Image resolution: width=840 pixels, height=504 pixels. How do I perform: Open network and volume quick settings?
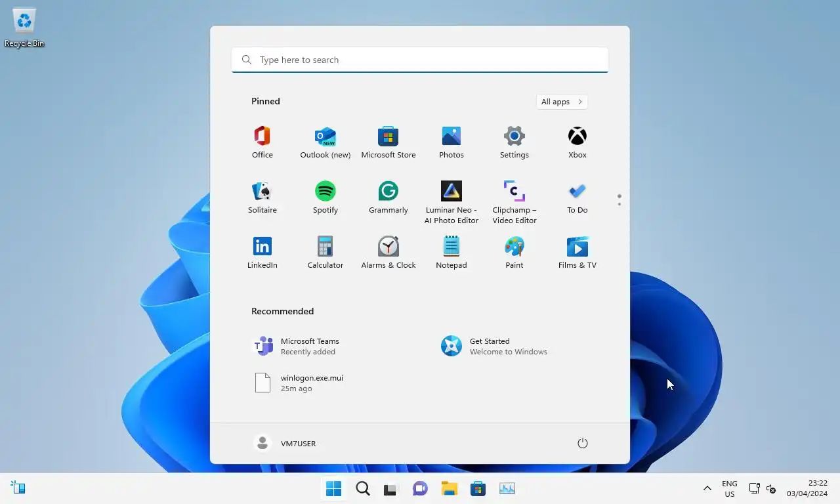pos(763,488)
